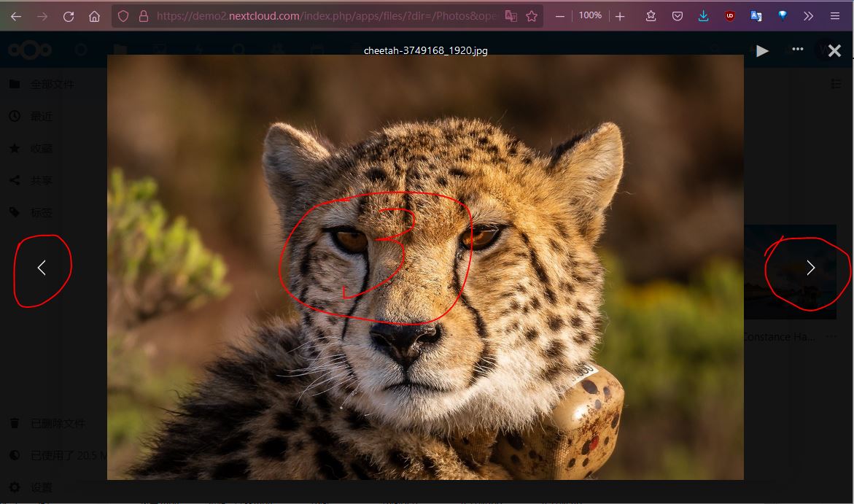This screenshot has height=504, width=854.
Task: Expand the toolbar overflow chevron
Action: coord(808,16)
